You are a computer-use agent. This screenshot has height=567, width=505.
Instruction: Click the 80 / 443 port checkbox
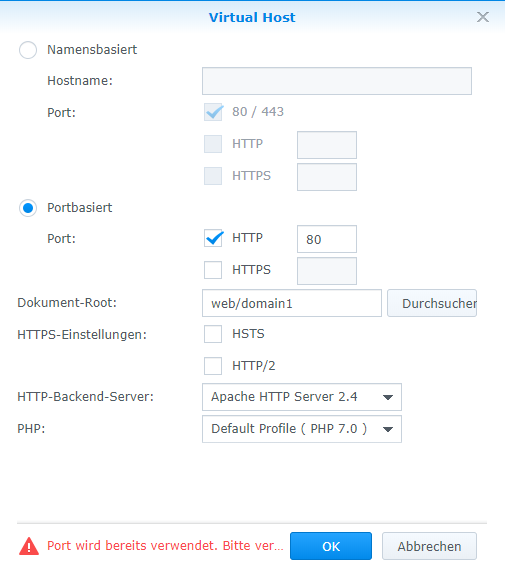[x=213, y=112]
